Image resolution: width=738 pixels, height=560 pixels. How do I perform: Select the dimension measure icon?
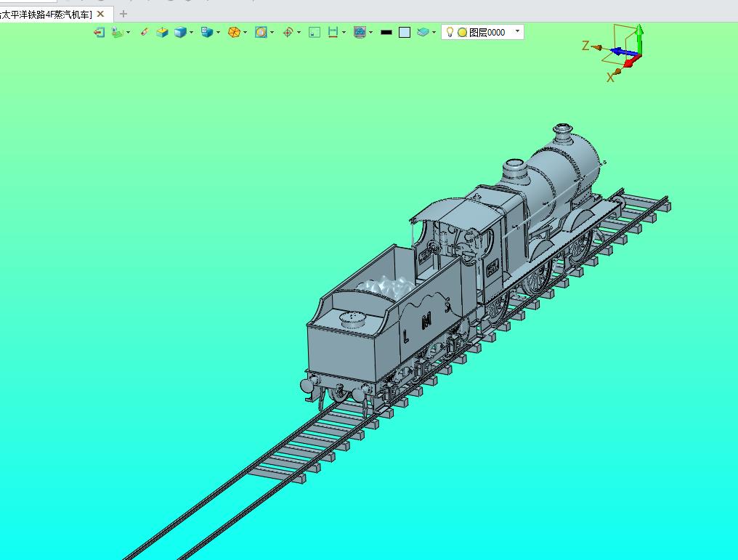tap(333, 32)
